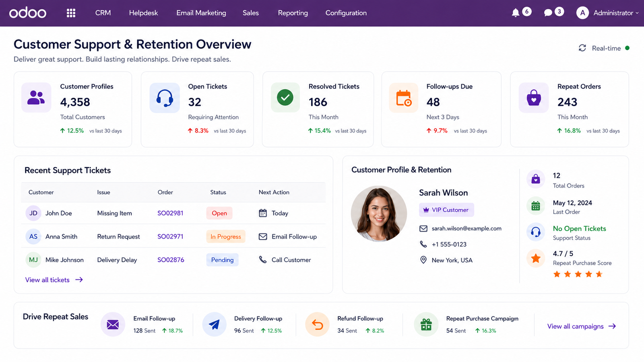Open the Sales menu
Image resolution: width=644 pixels, height=362 pixels.
251,13
